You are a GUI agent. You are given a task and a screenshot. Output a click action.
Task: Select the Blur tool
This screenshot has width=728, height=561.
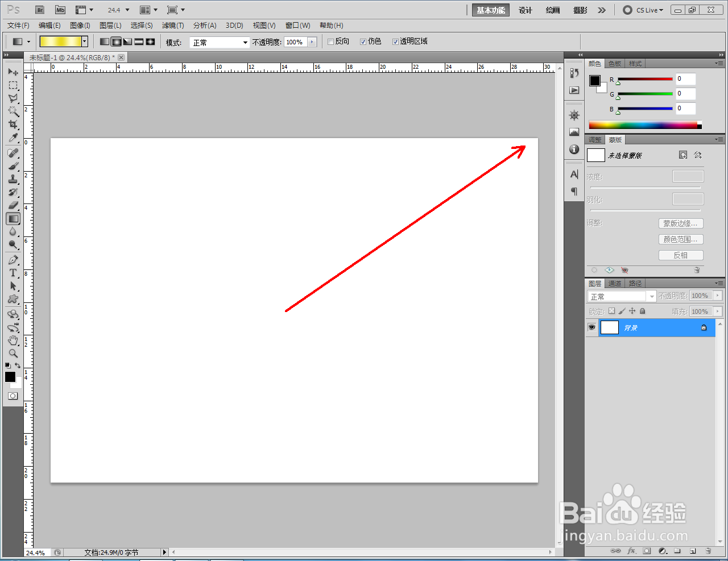click(x=13, y=231)
